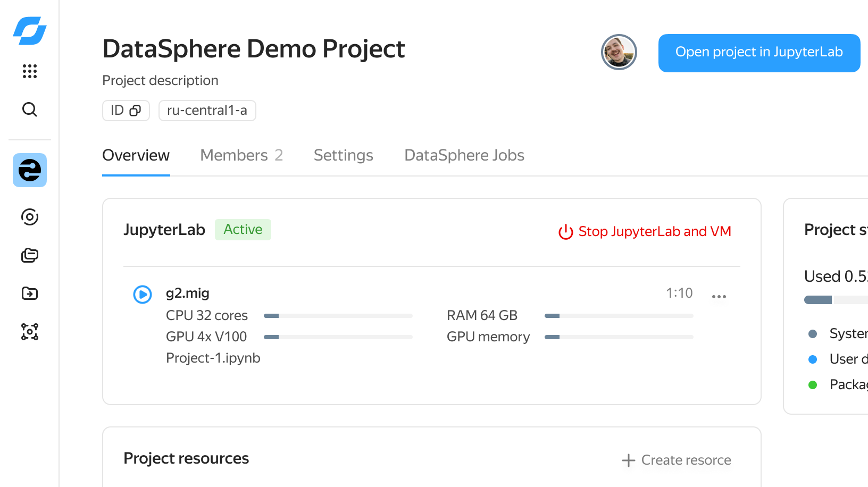Viewport: 868px width, 487px height.
Task: Click the DataSphere logo in the sidebar
Action: pyautogui.click(x=30, y=31)
